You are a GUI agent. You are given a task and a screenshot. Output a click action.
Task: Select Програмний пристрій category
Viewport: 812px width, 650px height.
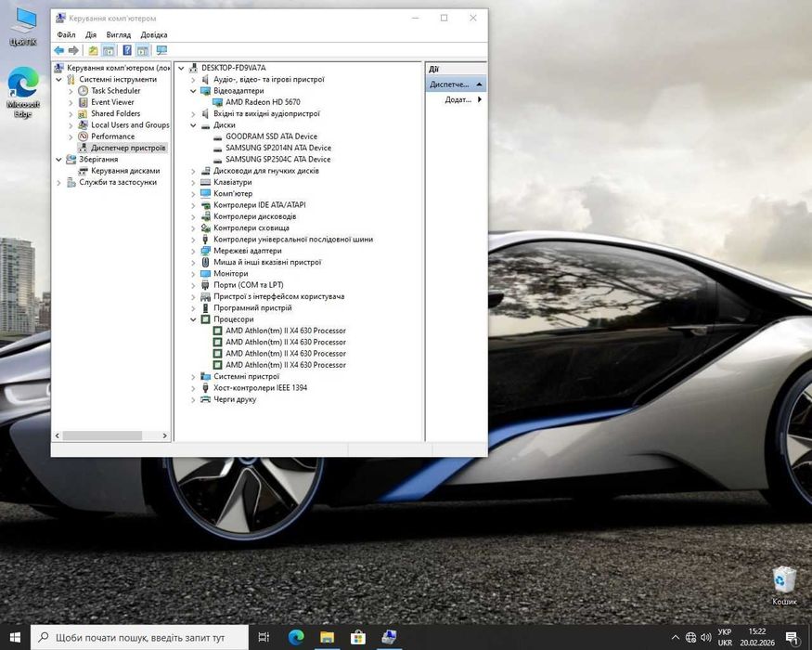(x=252, y=308)
